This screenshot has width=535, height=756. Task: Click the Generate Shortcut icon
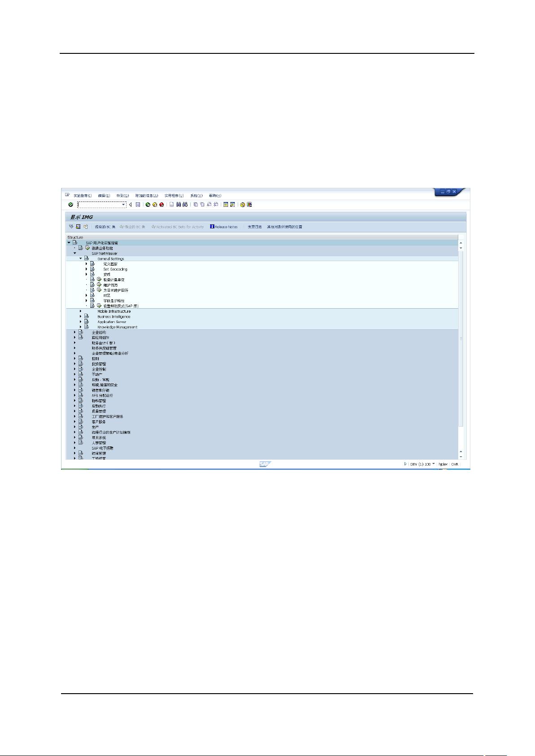232,205
